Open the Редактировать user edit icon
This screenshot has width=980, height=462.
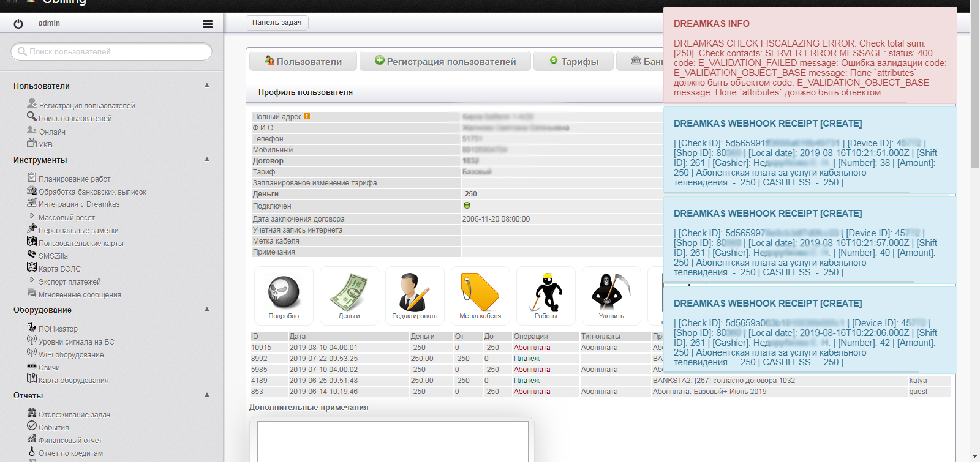tap(415, 292)
